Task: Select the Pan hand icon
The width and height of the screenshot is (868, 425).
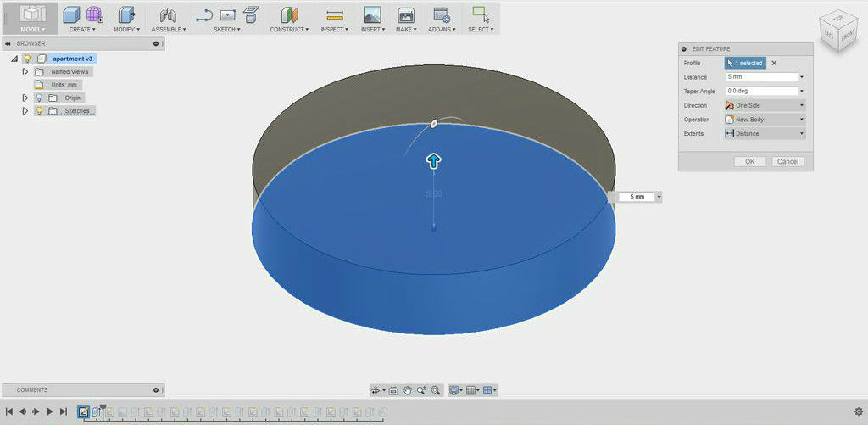Action: tap(408, 391)
